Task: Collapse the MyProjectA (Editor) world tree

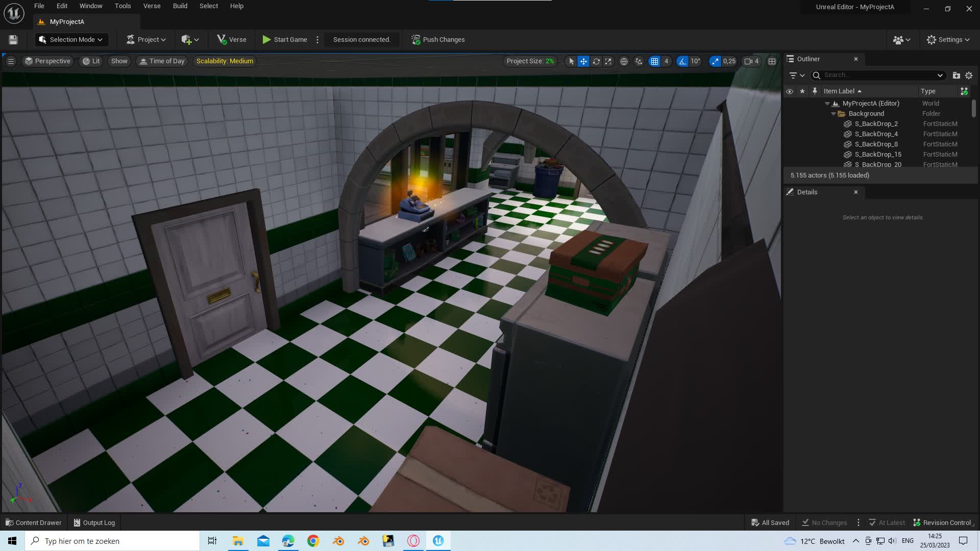Action: [x=827, y=104]
